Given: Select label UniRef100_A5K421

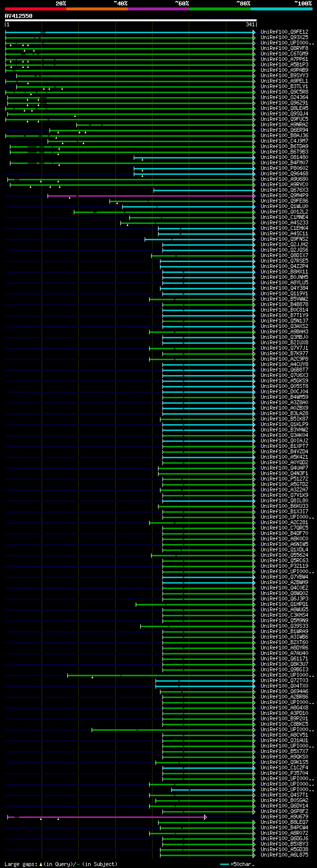Looking at the screenshot, I should pos(284,457).
